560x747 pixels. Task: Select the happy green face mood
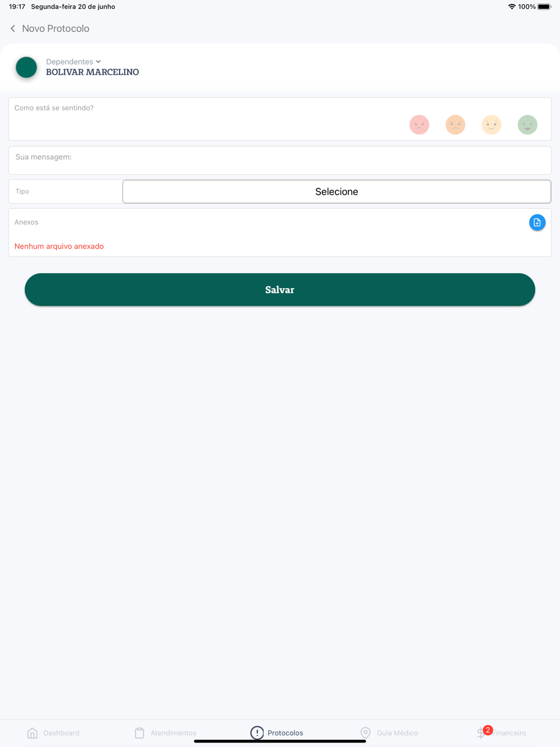pyautogui.click(x=528, y=124)
